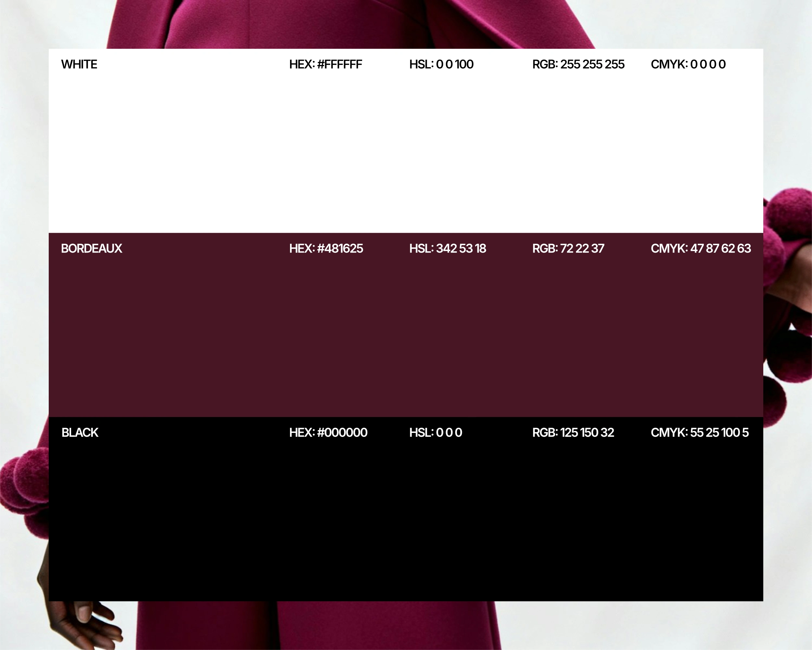Click the RGB: 72 22 37 value
Viewport: 812px width, 650px height.
(568, 248)
